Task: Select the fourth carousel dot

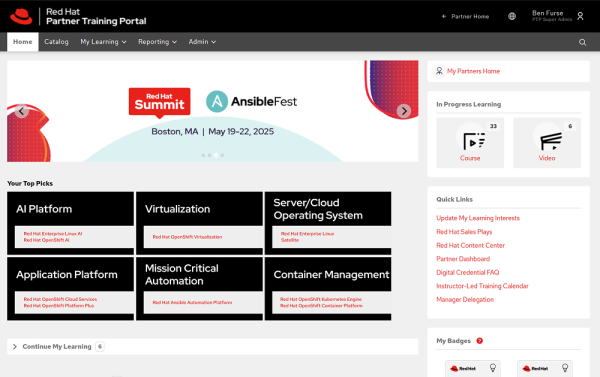Action: (x=222, y=155)
